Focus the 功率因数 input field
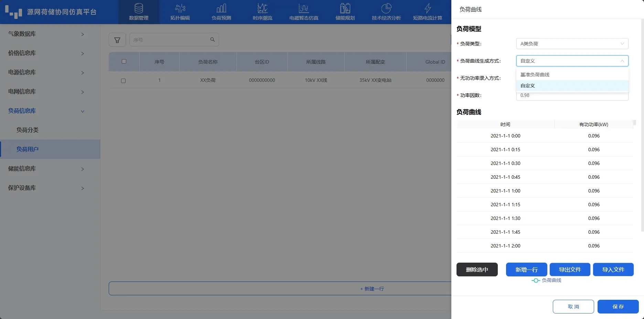 (x=572, y=96)
